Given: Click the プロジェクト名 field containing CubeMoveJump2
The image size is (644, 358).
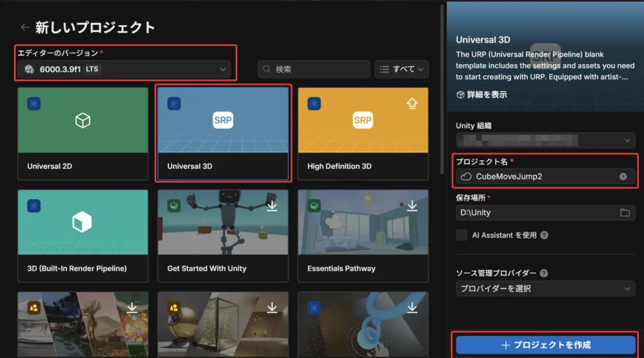Looking at the screenshot, I should click(x=545, y=176).
